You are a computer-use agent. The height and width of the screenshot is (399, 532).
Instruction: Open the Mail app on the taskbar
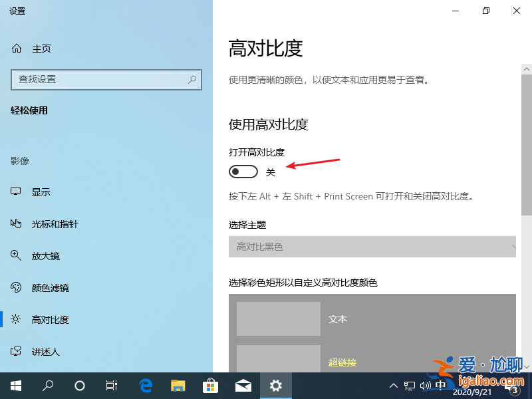coord(243,385)
